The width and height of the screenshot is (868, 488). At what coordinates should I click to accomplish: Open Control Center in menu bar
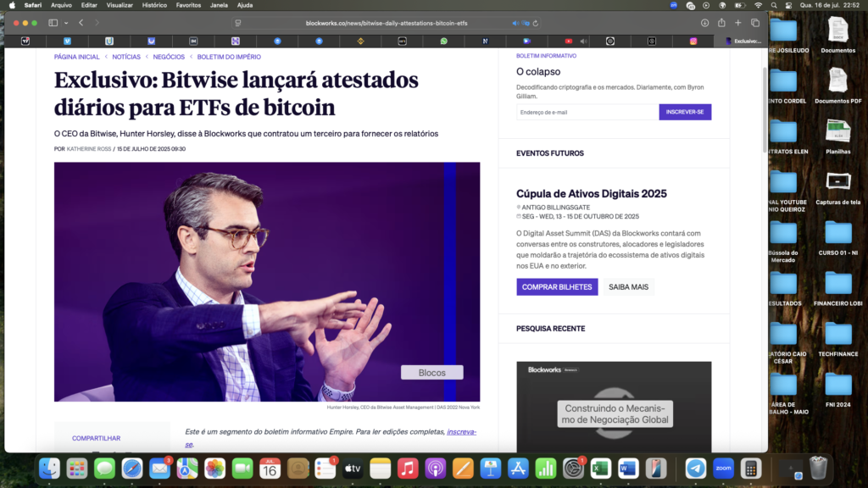[788, 5]
